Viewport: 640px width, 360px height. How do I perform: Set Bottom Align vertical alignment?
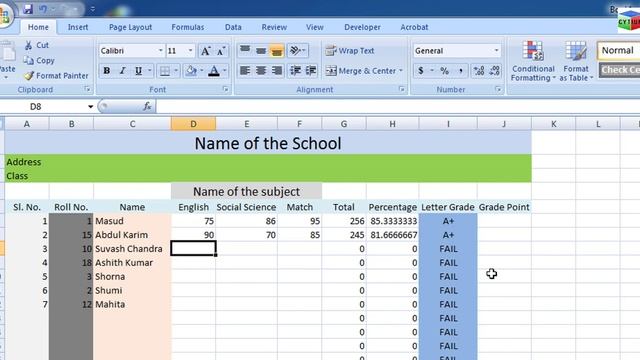pos(277,51)
